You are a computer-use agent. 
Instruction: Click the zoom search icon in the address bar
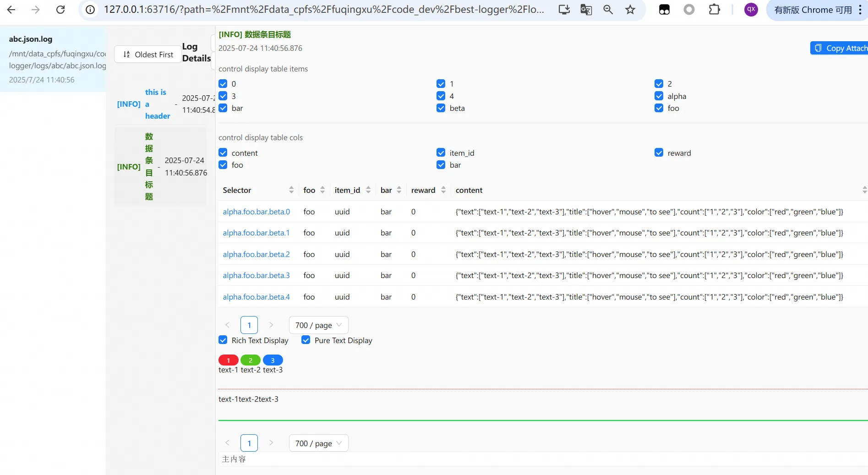(x=608, y=9)
